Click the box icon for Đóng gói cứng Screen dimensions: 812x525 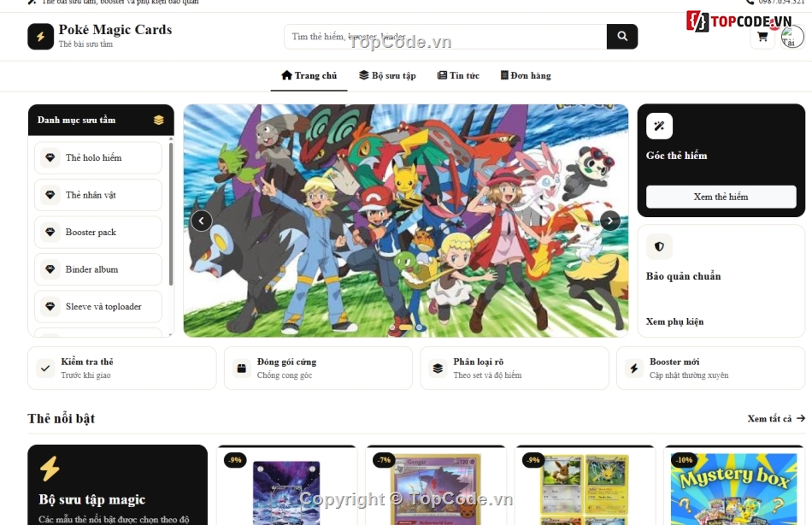(x=241, y=369)
